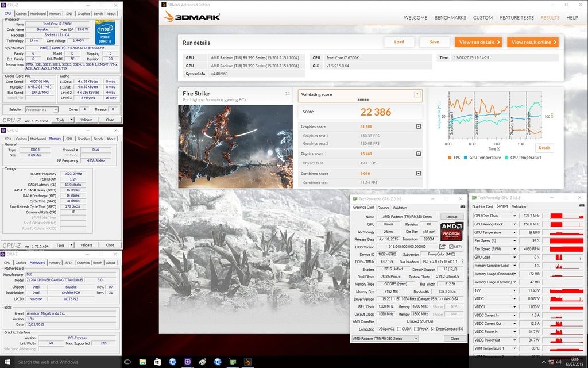Click the Load button in Run details
Image resolution: width=588 pixels, height=368 pixels.
[399, 42]
